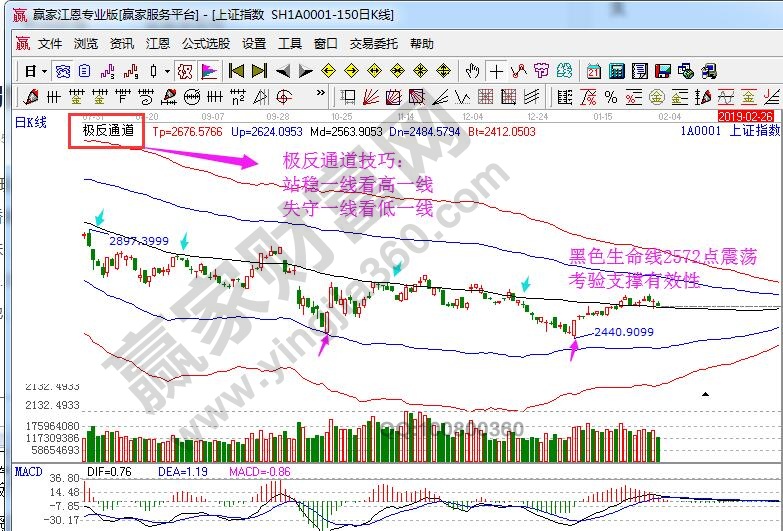Open the 公式选股 menu
This screenshot has height=531, width=783.
pos(205,44)
